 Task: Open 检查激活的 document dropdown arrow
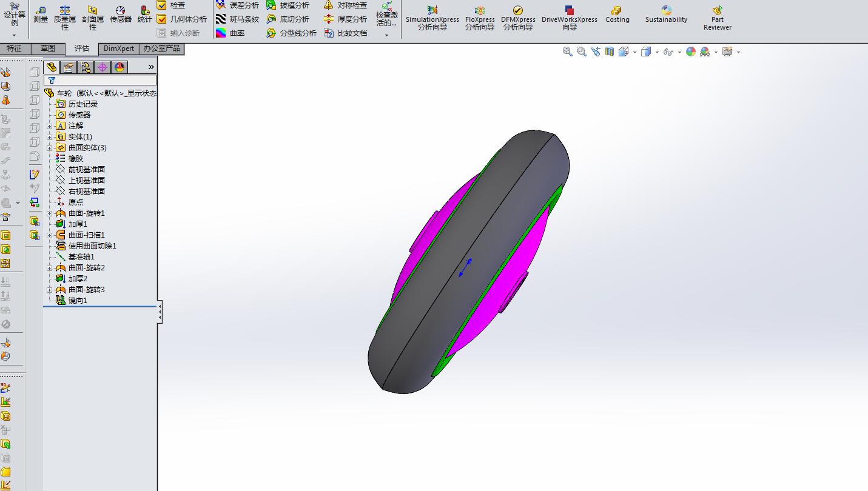tap(386, 35)
